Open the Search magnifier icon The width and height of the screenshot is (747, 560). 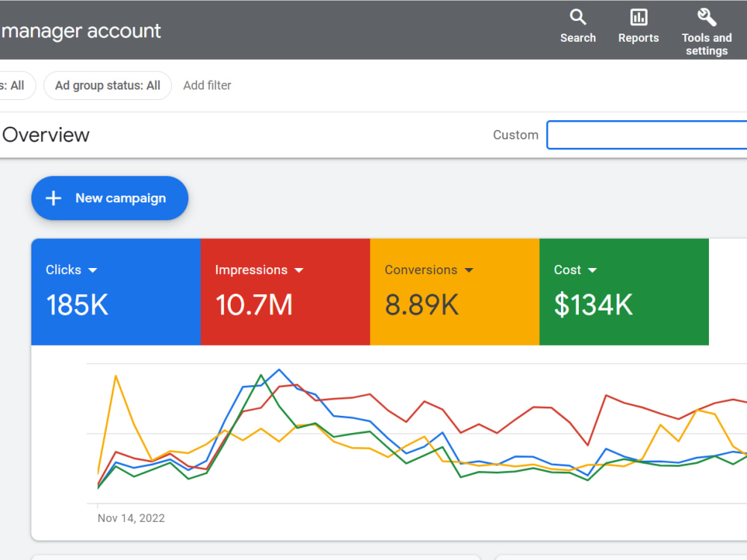[x=577, y=17]
